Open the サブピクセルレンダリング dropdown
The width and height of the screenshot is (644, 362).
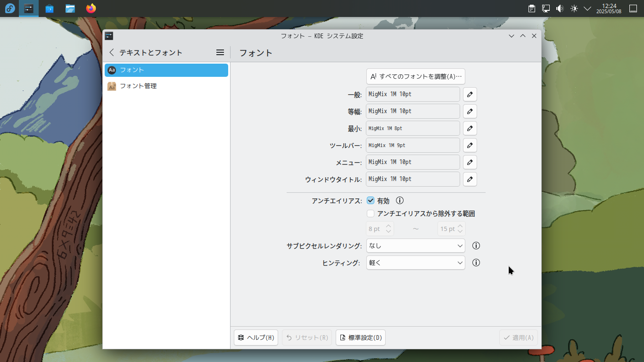click(x=416, y=246)
